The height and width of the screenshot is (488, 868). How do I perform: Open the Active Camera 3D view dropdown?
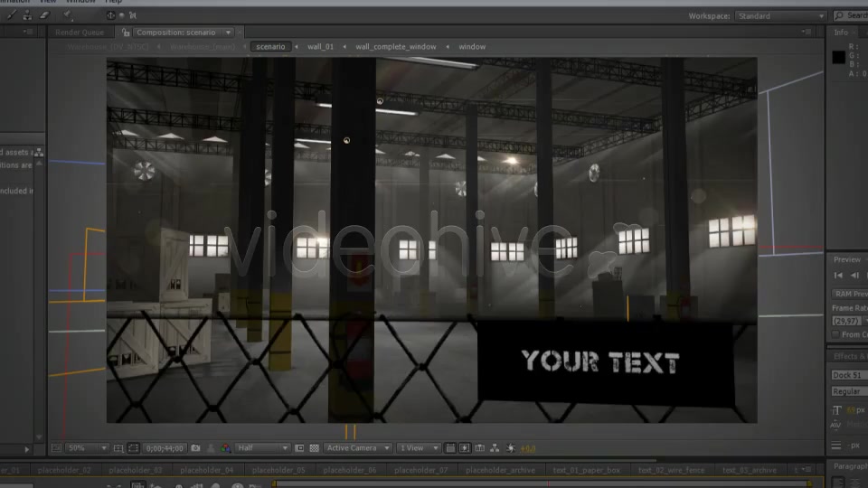coord(358,448)
